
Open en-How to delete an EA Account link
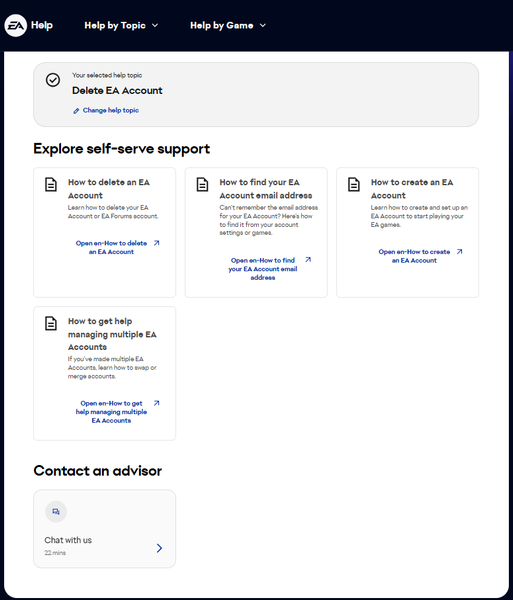click(111, 247)
